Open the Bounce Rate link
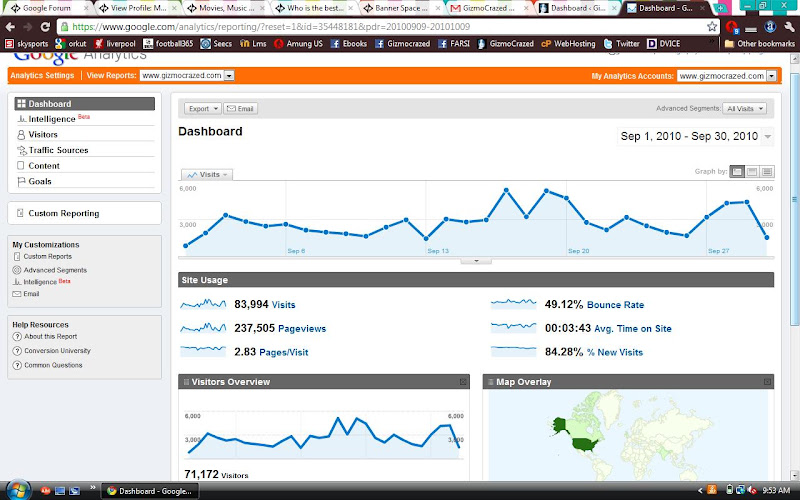Screen dimensions: 800x500 (615, 305)
